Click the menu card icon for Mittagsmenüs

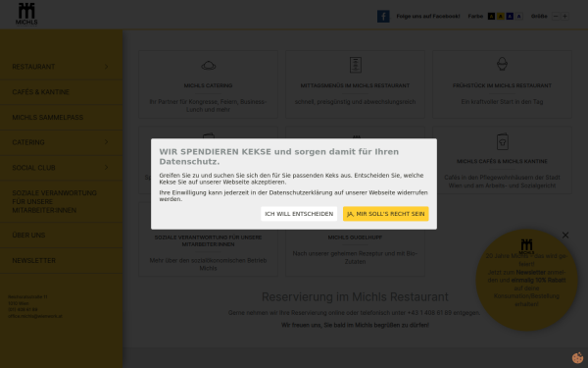coord(355,65)
